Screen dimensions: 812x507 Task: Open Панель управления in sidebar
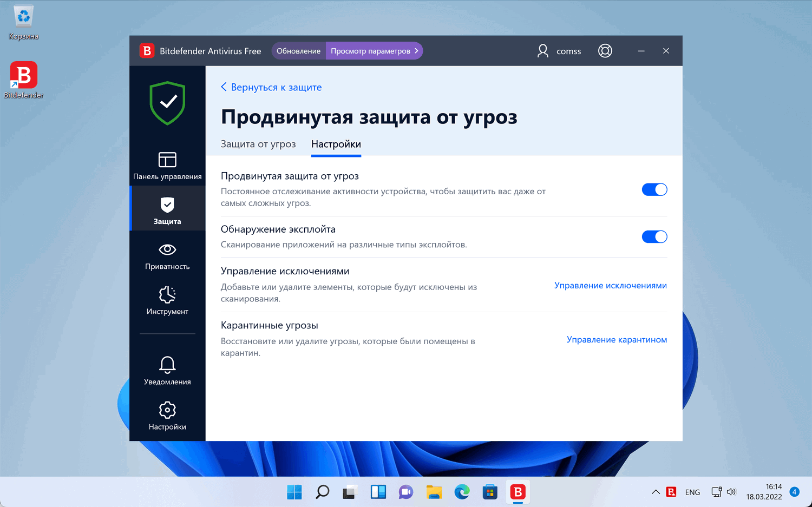167,166
